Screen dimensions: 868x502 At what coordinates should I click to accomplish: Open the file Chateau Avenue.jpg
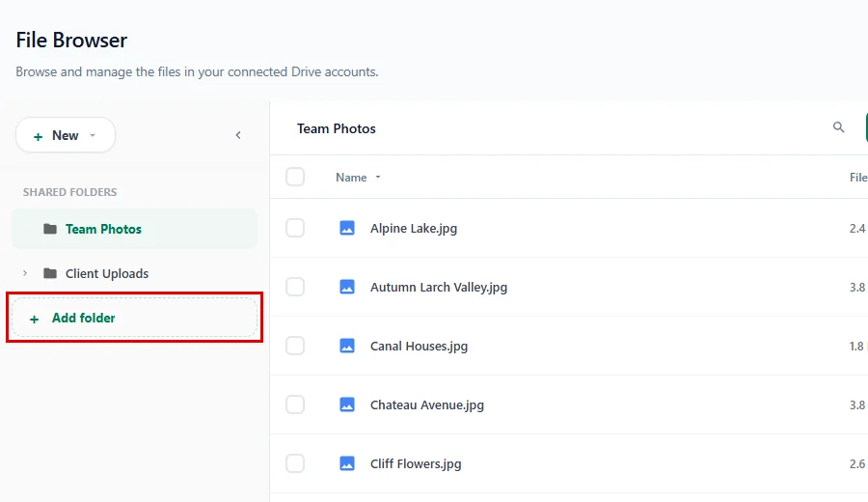pyautogui.click(x=427, y=405)
